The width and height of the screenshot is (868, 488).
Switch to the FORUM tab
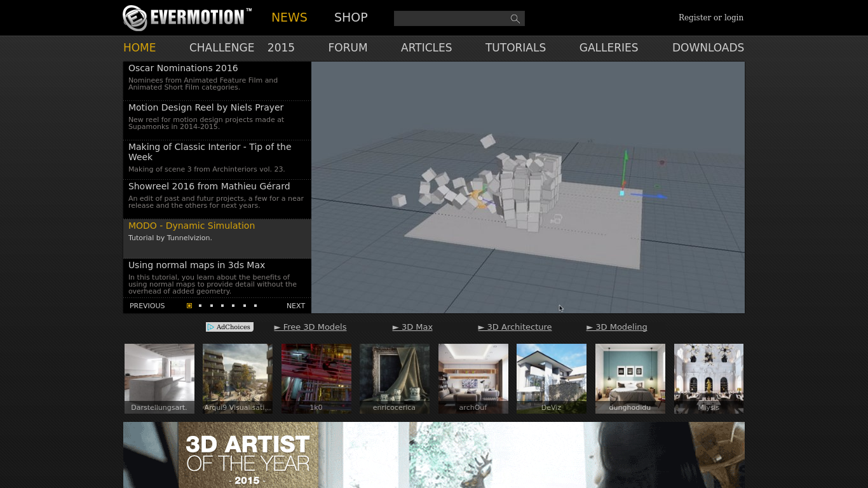348,48
